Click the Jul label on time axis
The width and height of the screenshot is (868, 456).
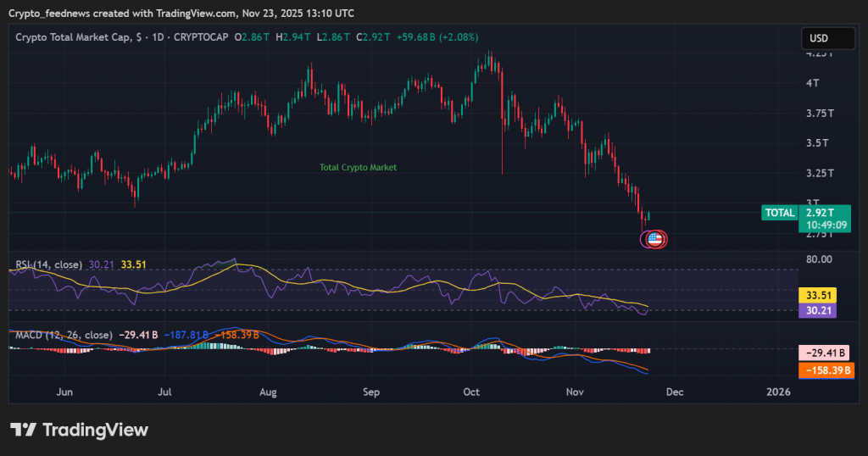click(164, 392)
